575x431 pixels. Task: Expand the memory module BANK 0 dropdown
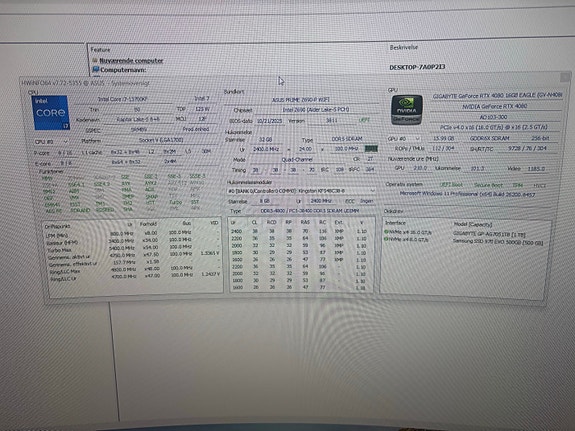(x=301, y=191)
